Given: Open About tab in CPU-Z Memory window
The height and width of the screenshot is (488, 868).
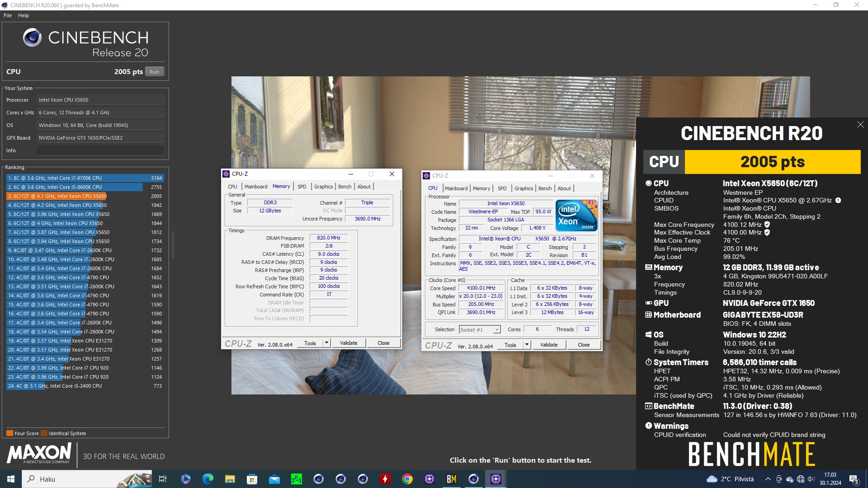Looking at the screenshot, I should (x=364, y=187).
